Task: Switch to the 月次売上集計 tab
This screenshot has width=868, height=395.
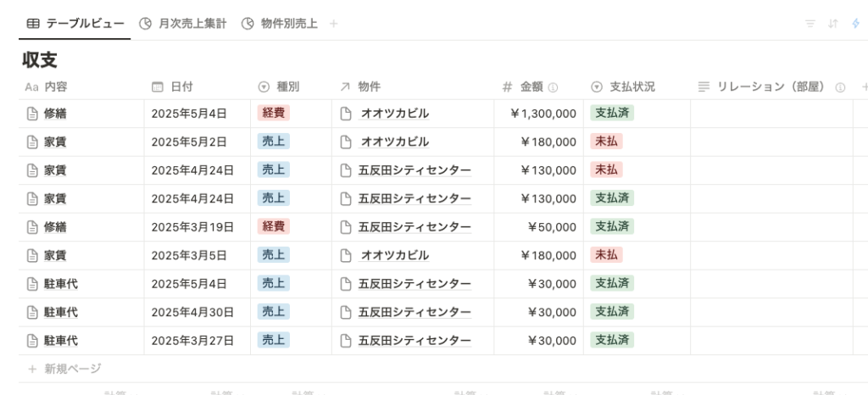Action: [183, 24]
